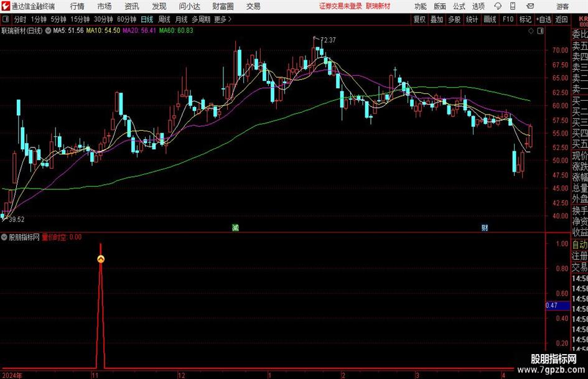588x379 pixels.
Task: Click the MA20: 56.41 label
Action: pyautogui.click(x=139, y=30)
